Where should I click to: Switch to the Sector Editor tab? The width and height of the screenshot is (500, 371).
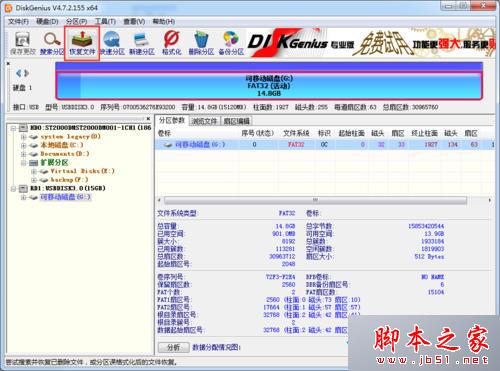pyautogui.click(x=236, y=121)
